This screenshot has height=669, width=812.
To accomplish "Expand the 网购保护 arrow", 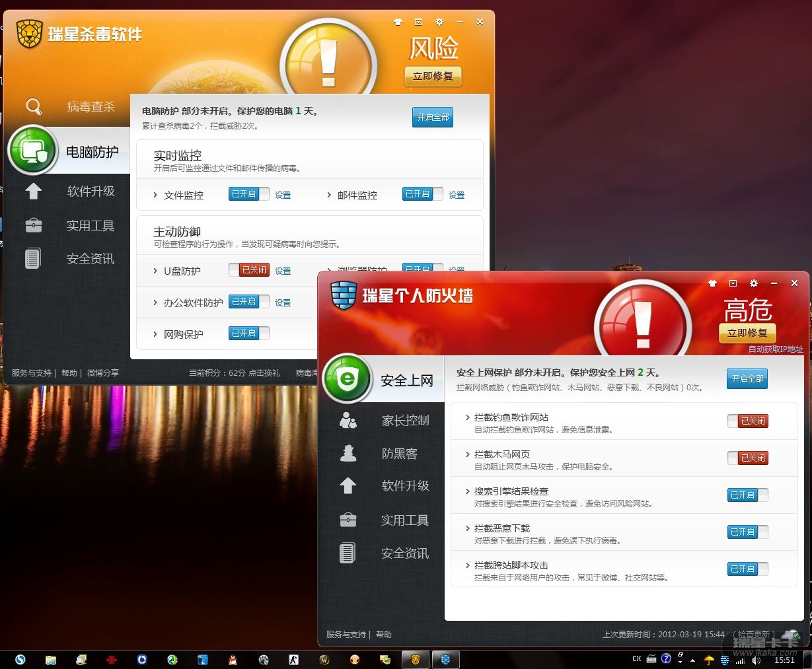I will 155,334.
